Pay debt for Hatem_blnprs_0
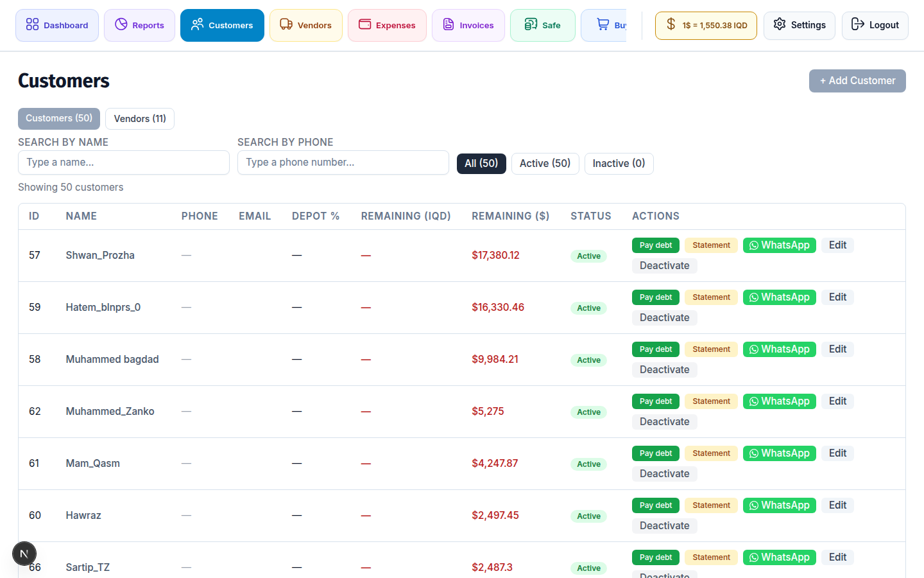924x578 pixels. (656, 297)
